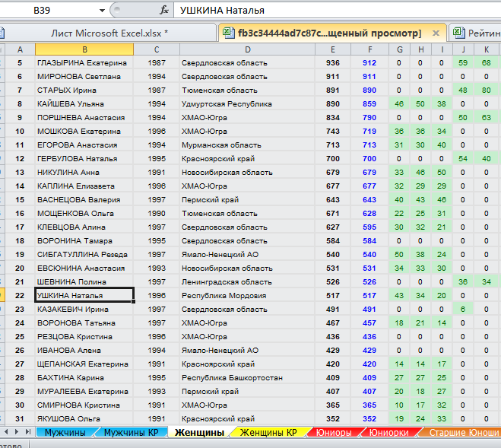Select cell with МИРОНОВА Светлана

tap(84, 77)
